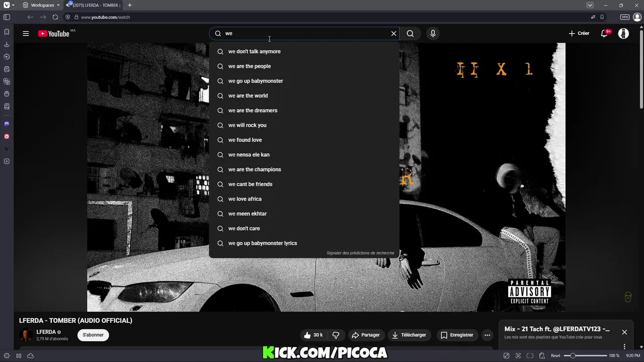The image size is (644, 362).
Task: Choose the "we cant be friends" suggestion
Action: click(x=304, y=184)
